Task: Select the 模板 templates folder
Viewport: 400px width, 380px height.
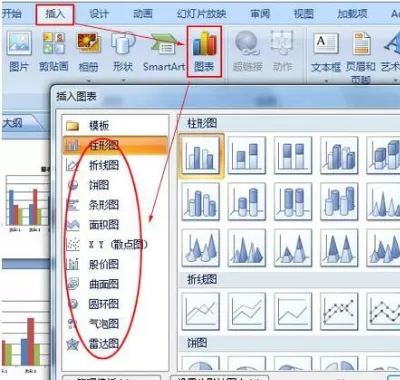Action: [115, 126]
